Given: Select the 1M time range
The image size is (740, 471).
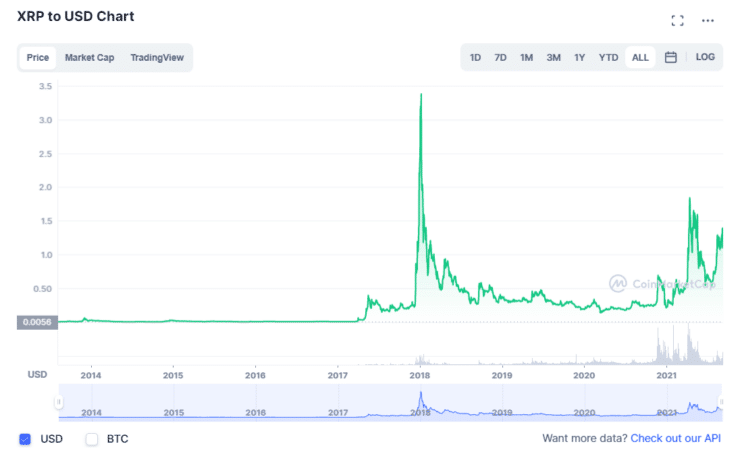Looking at the screenshot, I should point(526,58).
